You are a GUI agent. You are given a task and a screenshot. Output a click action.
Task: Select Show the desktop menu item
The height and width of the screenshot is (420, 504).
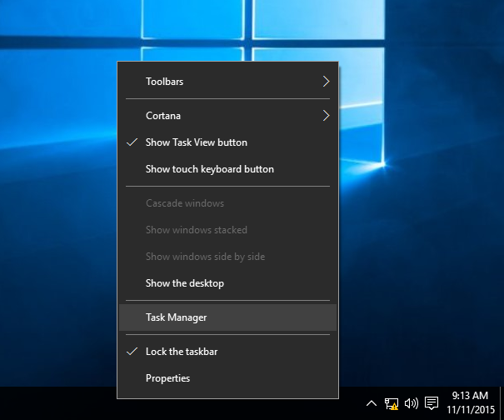[x=184, y=283]
